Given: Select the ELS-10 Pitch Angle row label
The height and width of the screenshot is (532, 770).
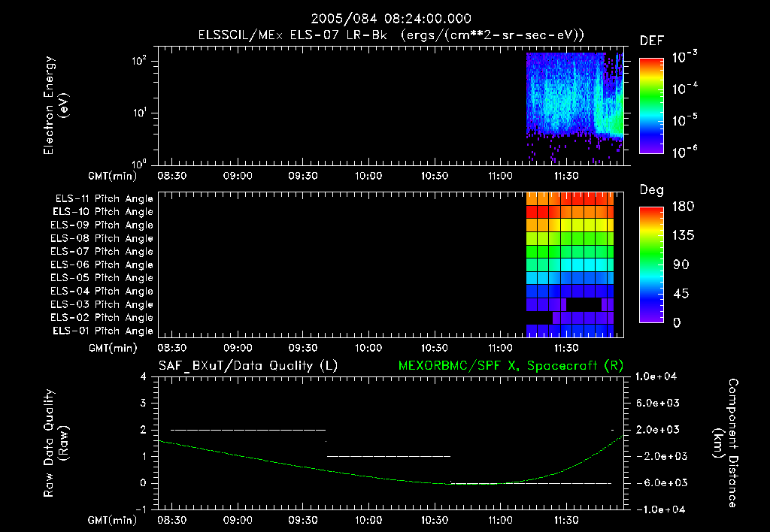Looking at the screenshot, I should (103, 212).
